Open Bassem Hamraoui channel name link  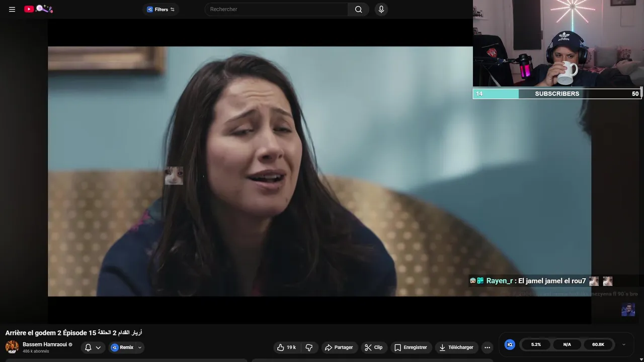[45, 344]
